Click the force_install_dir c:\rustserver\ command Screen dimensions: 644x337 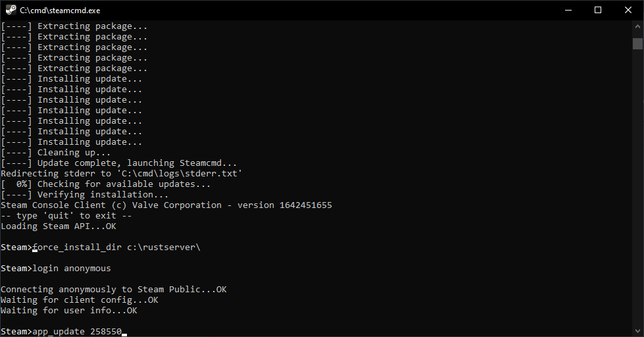pyautogui.click(x=116, y=247)
